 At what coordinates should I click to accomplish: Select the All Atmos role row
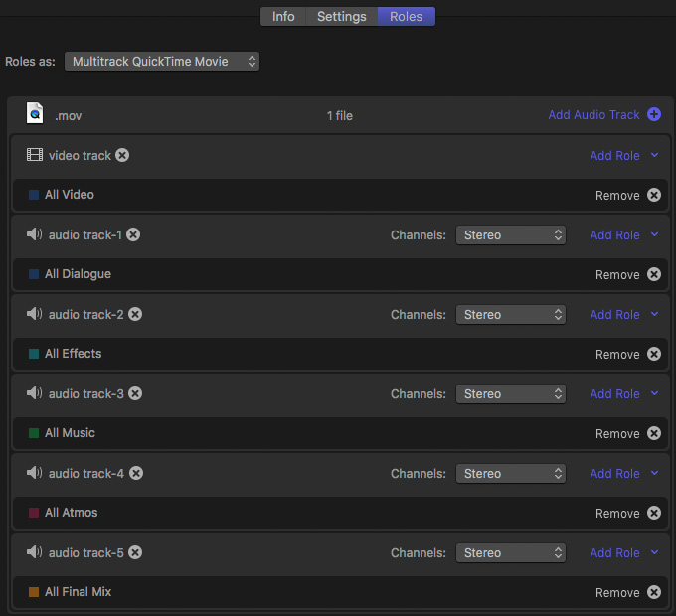pyautogui.click(x=341, y=513)
